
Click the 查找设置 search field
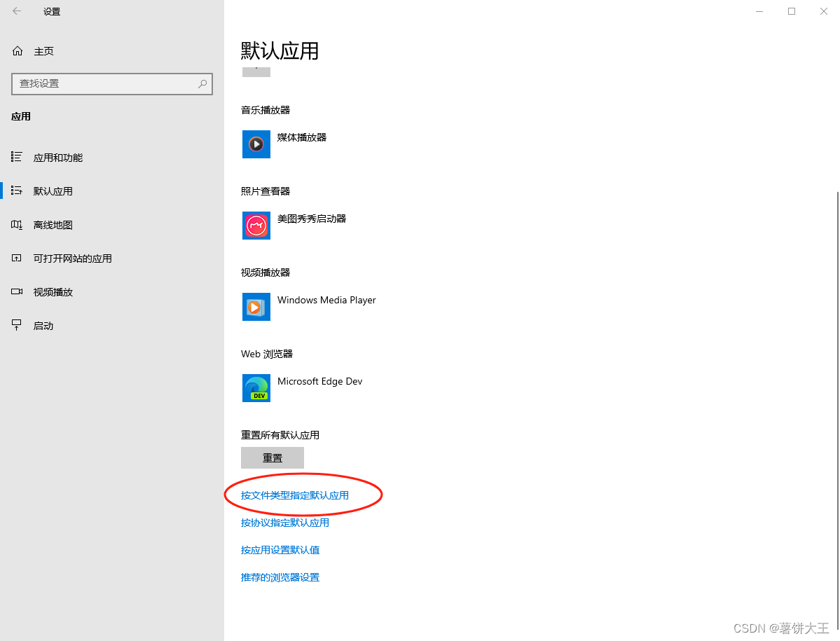112,83
